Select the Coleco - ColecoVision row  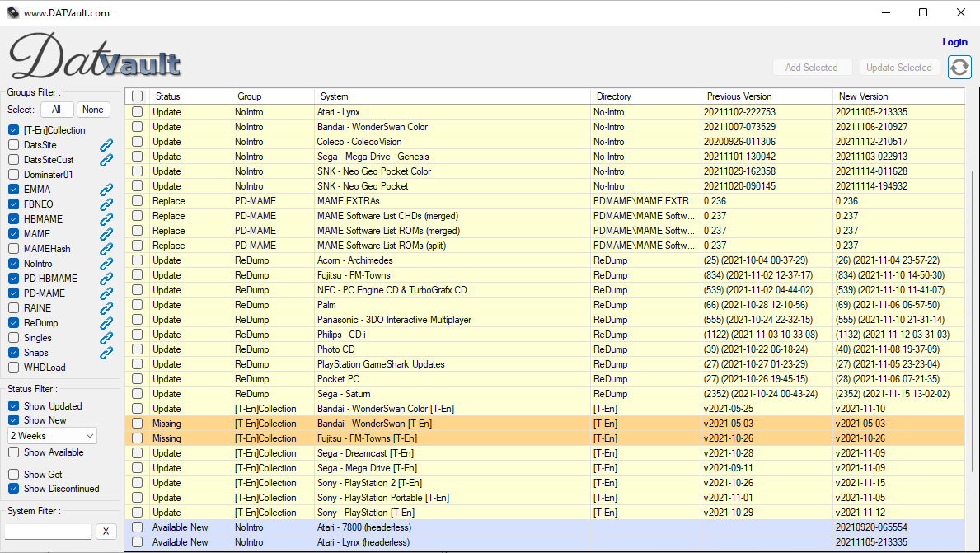[544, 142]
